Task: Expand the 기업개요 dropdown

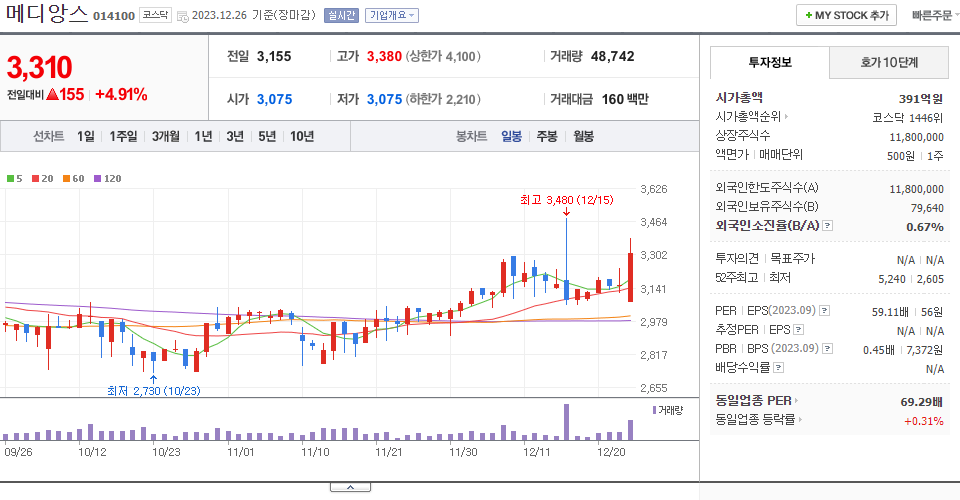Action: [x=392, y=15]
